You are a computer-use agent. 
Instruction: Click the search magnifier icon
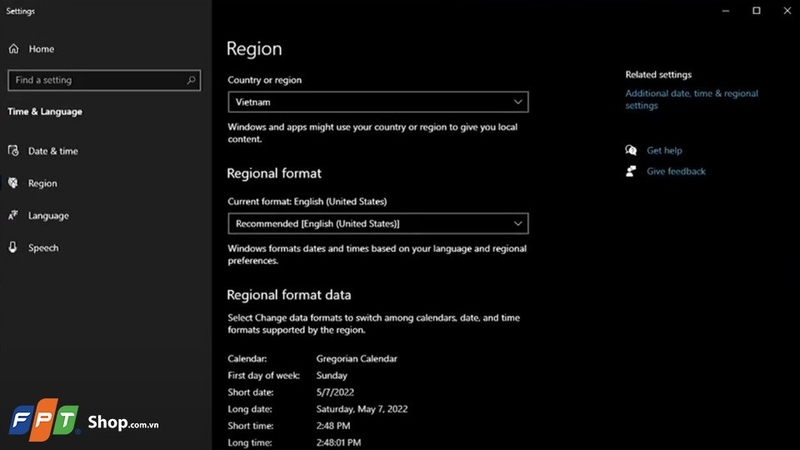[191, 80]
